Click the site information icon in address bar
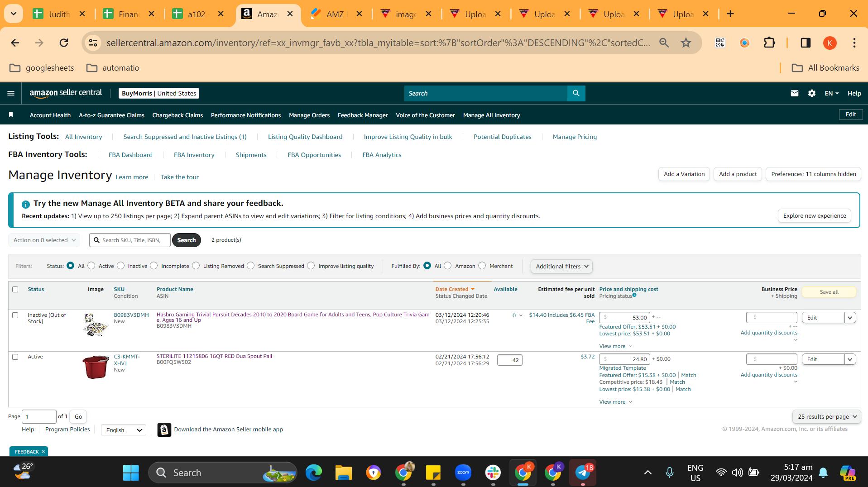The height and width of the screenshot is (487, 868). coord(93,43)
